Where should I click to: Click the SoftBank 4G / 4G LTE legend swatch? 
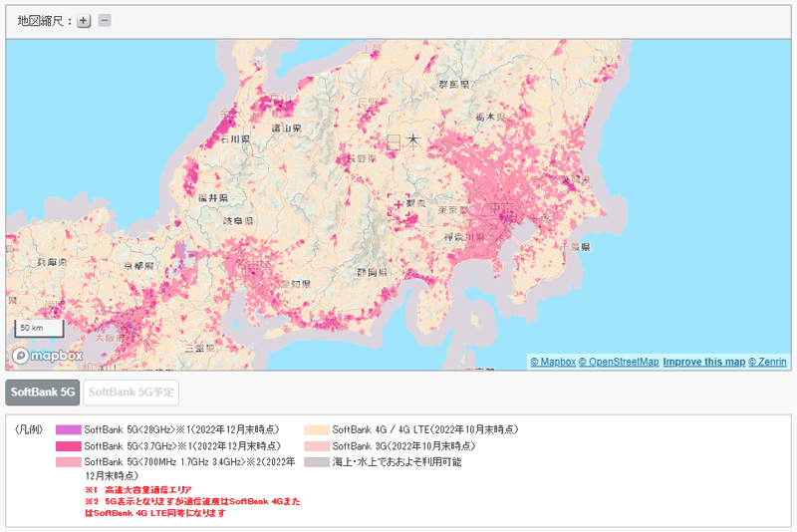click(x=317, y=429)
